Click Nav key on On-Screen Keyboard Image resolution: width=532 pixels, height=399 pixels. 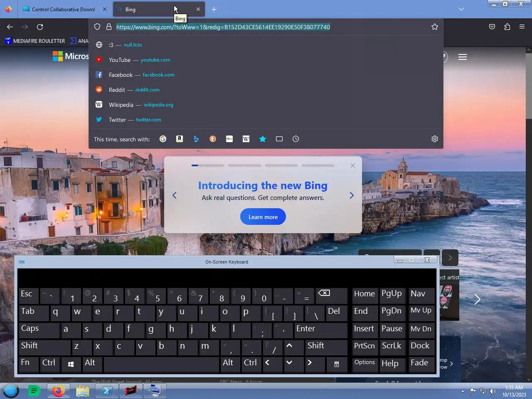(x=421, y=296)
